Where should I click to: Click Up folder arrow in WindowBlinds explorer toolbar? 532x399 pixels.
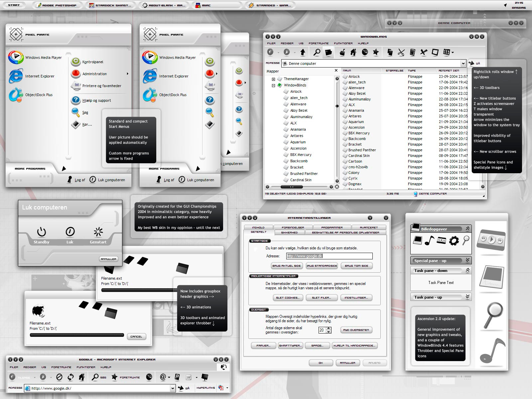pyautogui.click(x=303, y=52)
